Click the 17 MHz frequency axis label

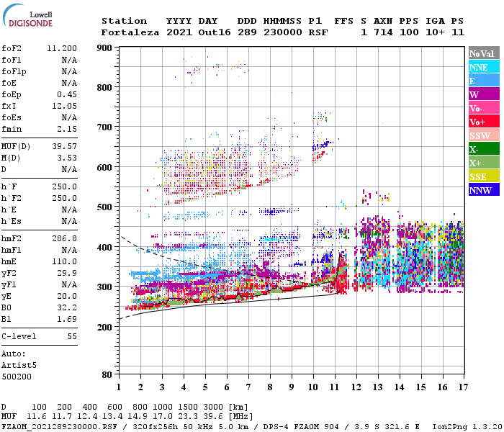463,387
